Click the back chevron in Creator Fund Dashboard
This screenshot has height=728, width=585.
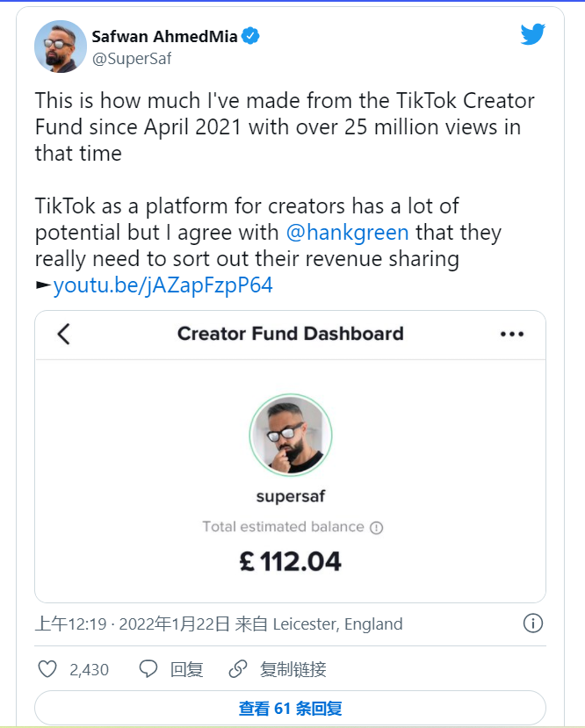pos(63,334)
